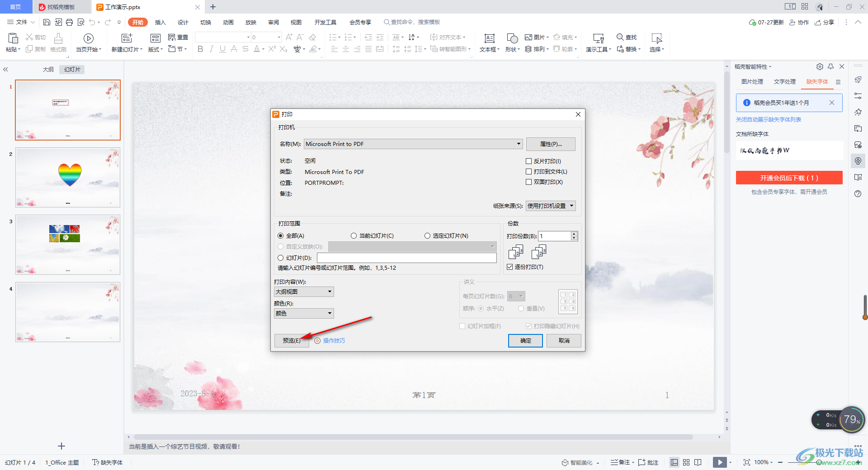Click the italic I formatting icon
868x470 pixels.
pos(211,49)
